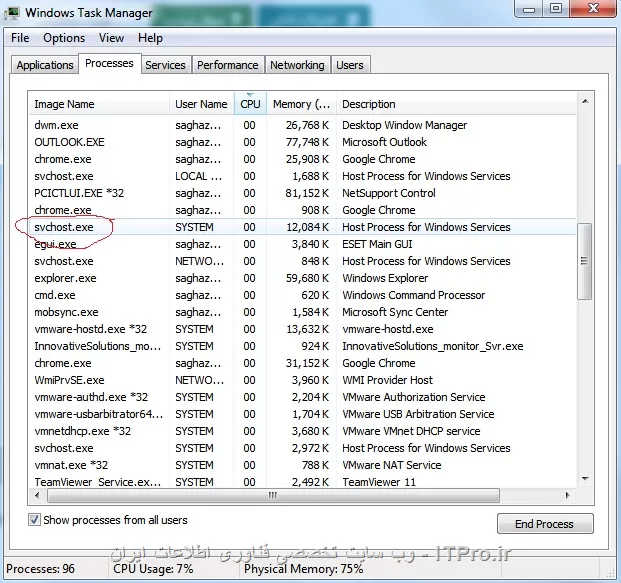Sort by Description column header
Image resolution: width=621 pixels, height=583 pixels.
(456, 104)
